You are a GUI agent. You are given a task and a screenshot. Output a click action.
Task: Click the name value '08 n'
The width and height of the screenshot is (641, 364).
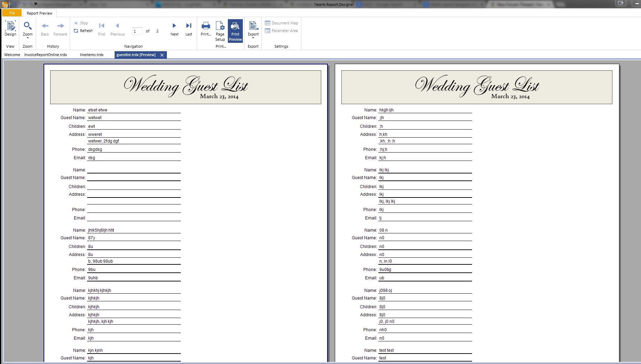[x=384, y=230]
